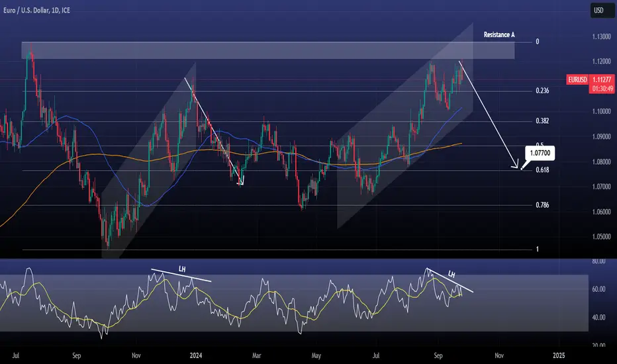
Task: Click the USD currency button
Action: pyautogui.click(x=602, y=11)
